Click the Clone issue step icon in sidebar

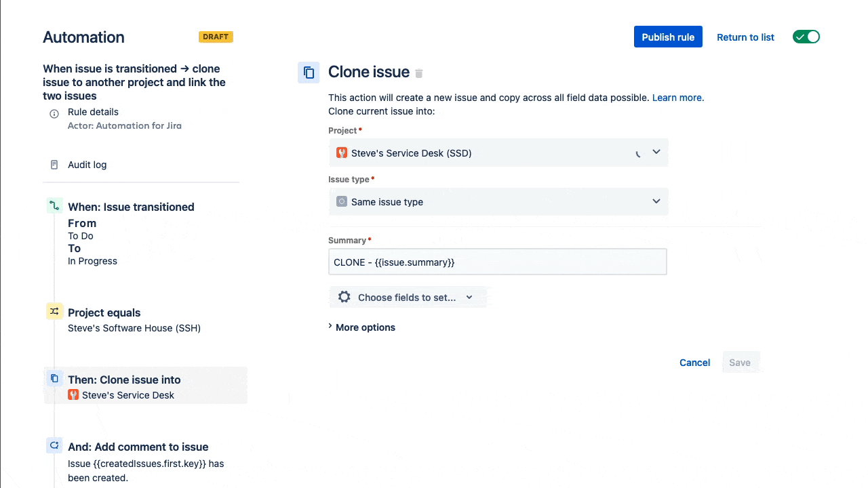[x=54, y=379]
